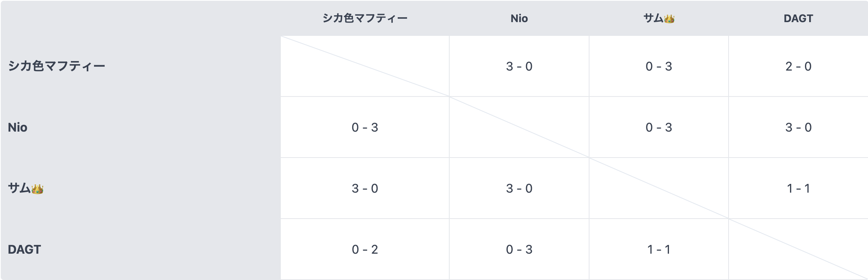The width and height of the screenshot is (868, 280).
Task: Select the DAGT row label
Action: pos(24,249)
